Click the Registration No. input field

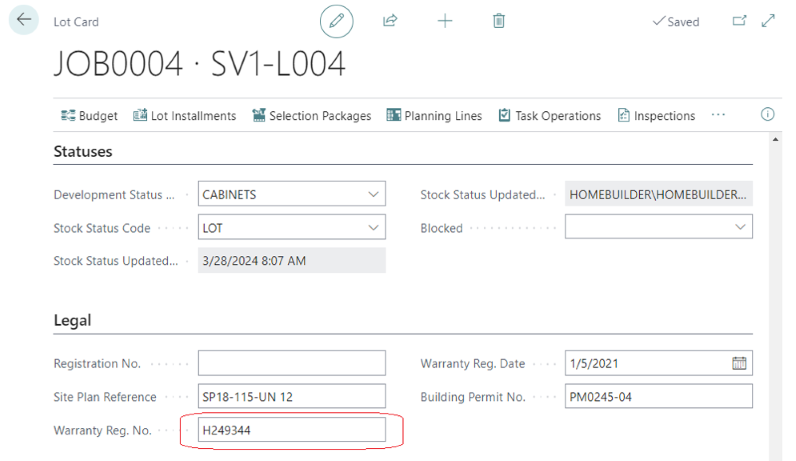(x=291, y=363)
